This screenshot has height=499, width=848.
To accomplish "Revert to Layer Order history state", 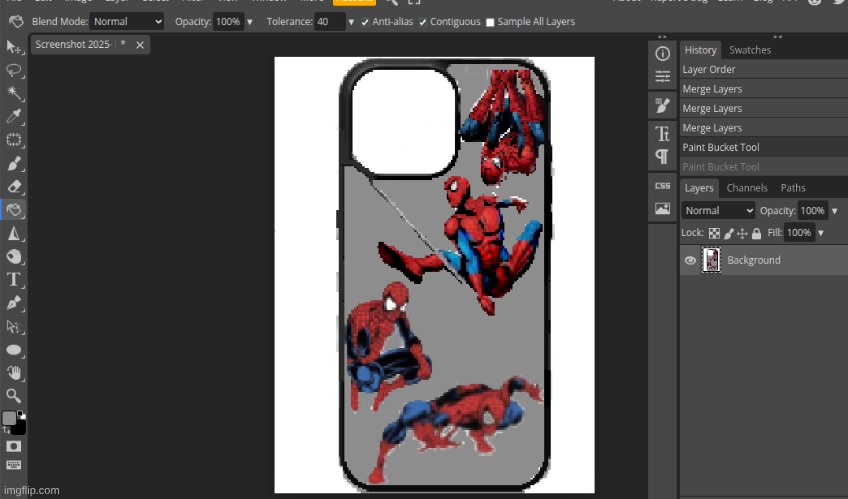I will click(x=764, y=69).
